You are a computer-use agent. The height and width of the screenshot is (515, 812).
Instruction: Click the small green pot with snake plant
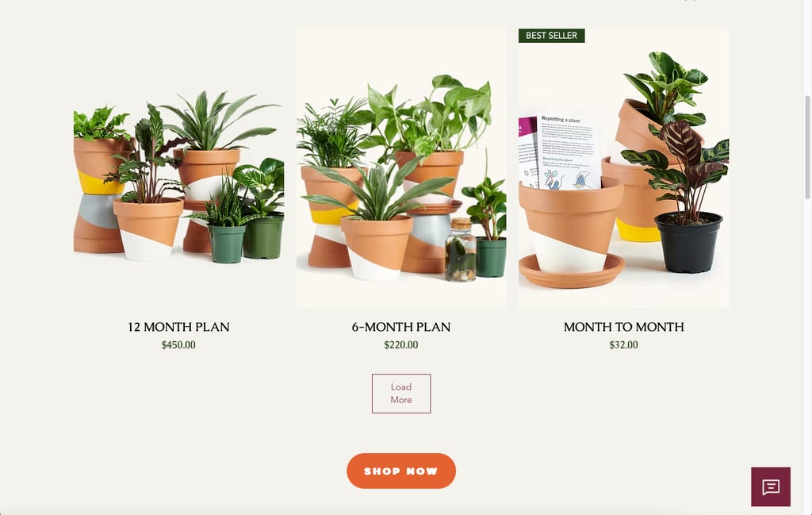227,244
